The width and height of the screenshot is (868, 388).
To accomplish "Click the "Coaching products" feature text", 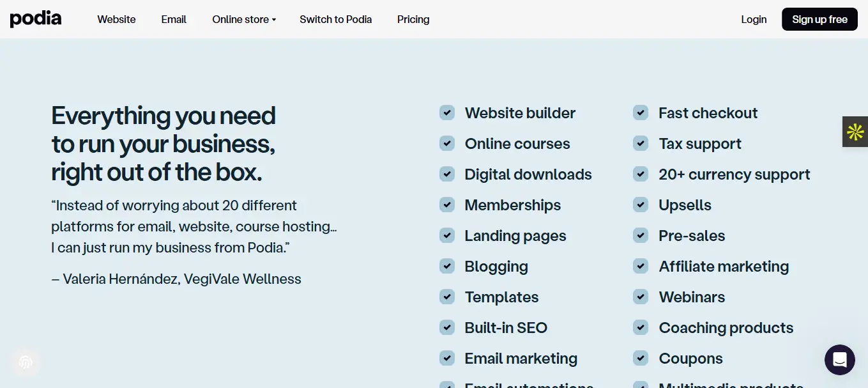I will click(726, 328).
